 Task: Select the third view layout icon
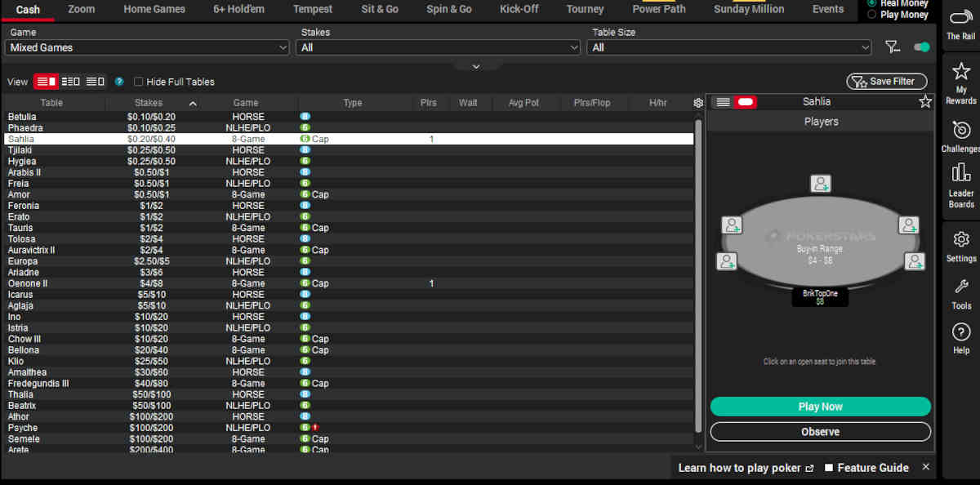coord(96,82)
